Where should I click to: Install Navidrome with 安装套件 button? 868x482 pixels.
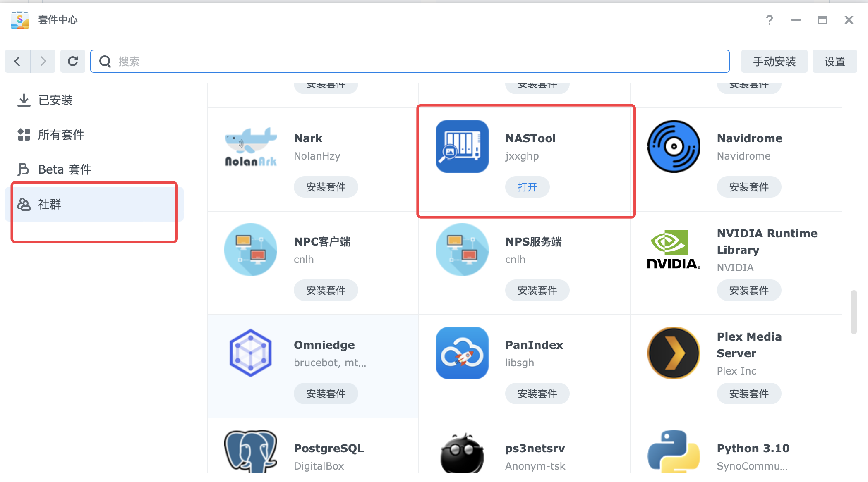[x=748, y=187]
